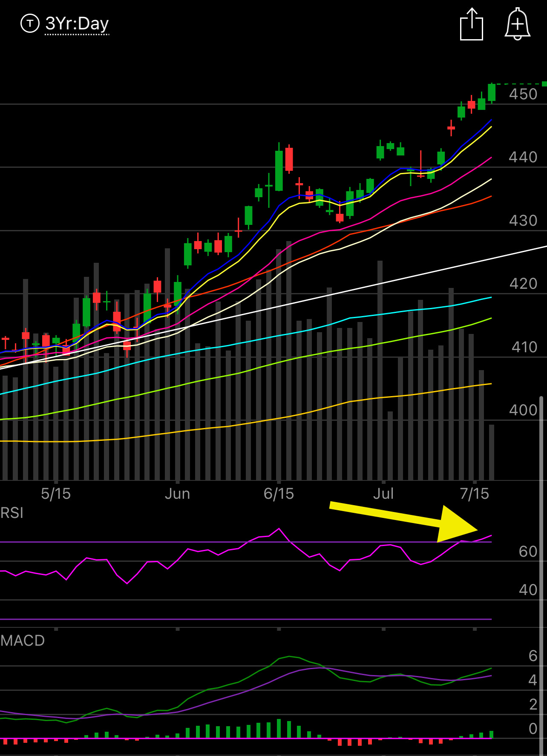Tap the 400 price axis label
Image resolution: width=547 pixels, height=756 pixels.
tap(523, 410)
